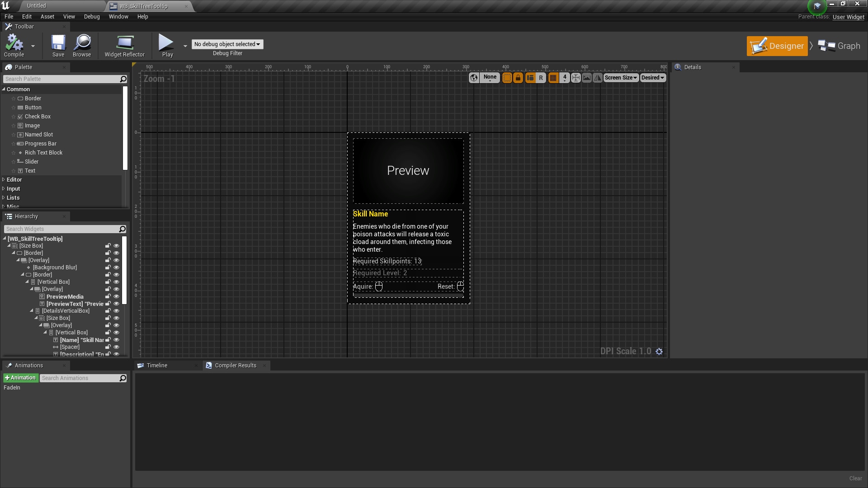Open the Screen Size dropdown
The width and height of the screenshot is (868, 488).
(x=621, y=77)
